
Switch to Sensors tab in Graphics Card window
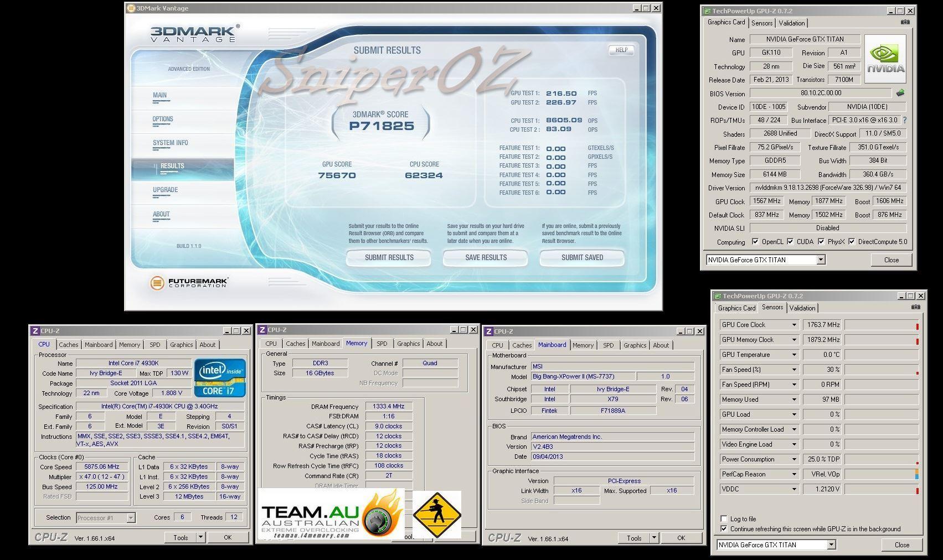[x=762, y=23]
